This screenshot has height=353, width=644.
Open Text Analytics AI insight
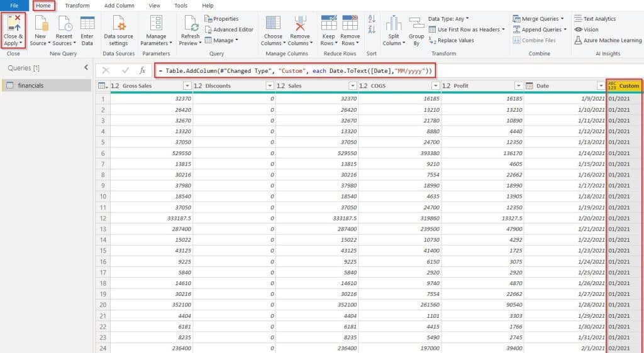(595, 19)
